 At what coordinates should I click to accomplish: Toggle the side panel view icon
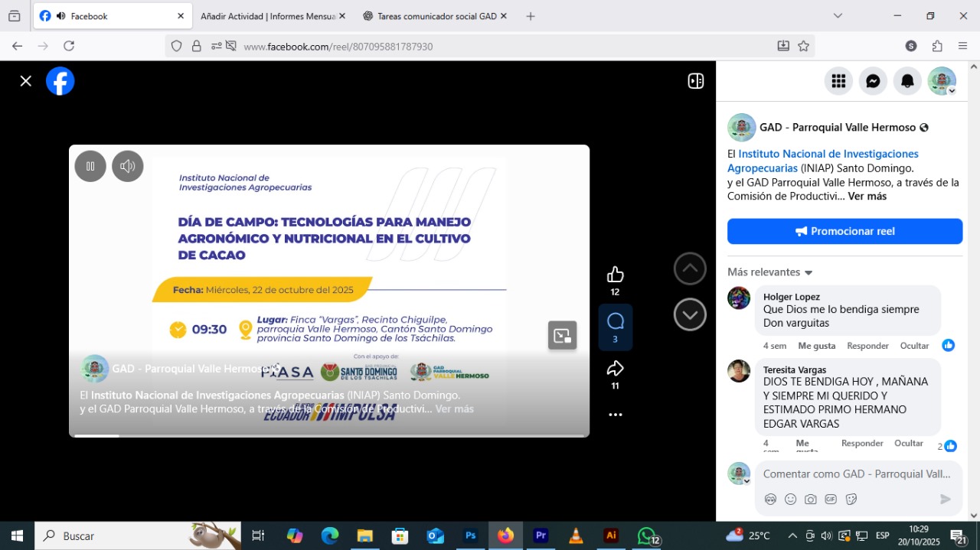695,81
